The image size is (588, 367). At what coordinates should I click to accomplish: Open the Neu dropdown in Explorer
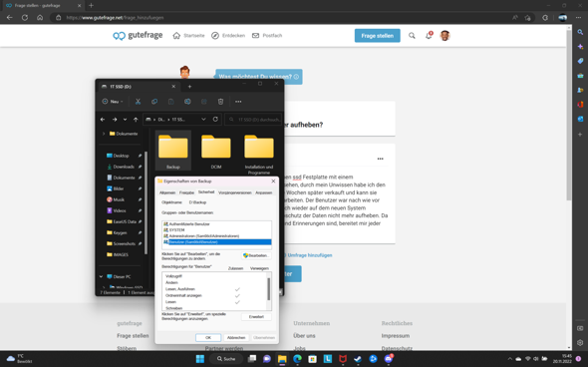(x=113, y=102)
